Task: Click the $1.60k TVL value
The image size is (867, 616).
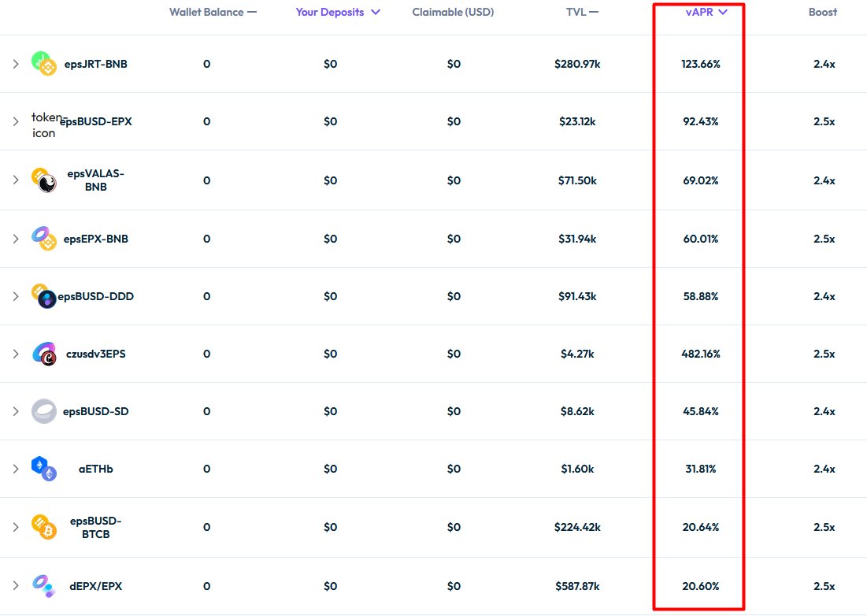Action: 577,469
